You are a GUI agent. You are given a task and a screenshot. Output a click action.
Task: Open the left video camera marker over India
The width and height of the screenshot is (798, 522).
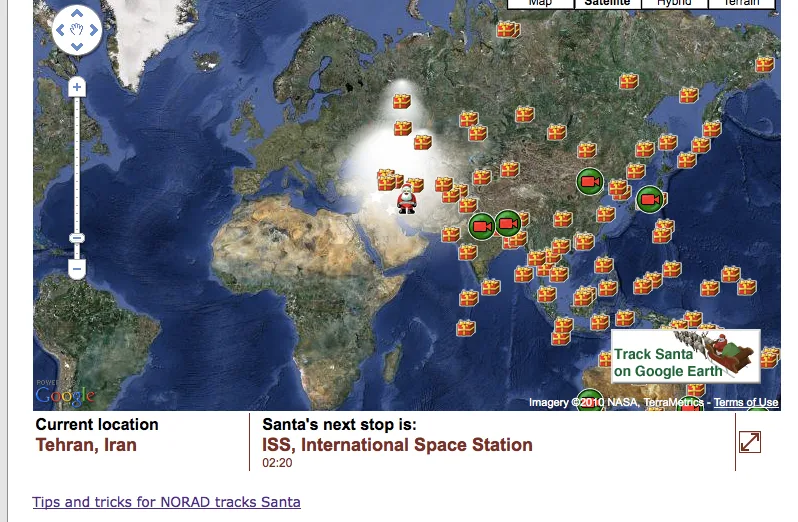point(481,226)
